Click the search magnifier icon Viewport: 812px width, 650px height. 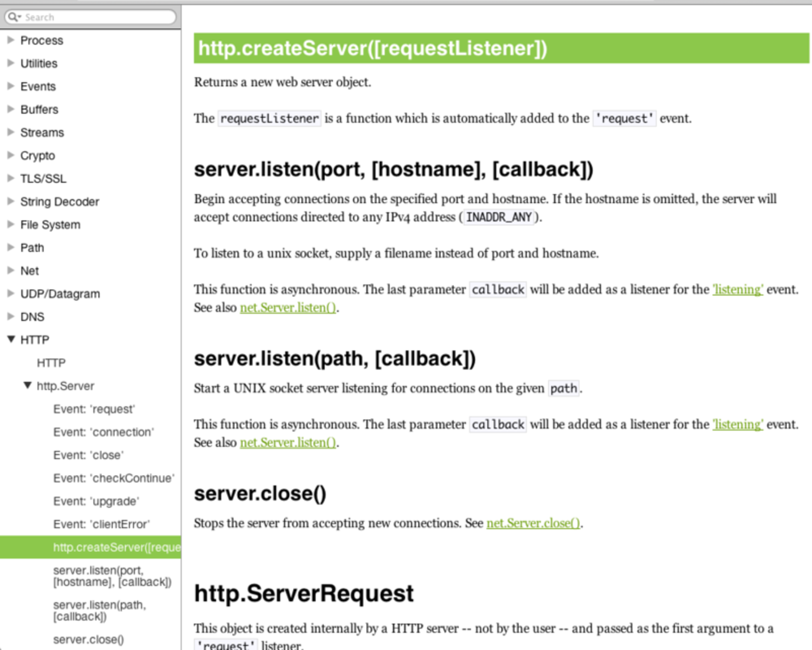(13, 17)
